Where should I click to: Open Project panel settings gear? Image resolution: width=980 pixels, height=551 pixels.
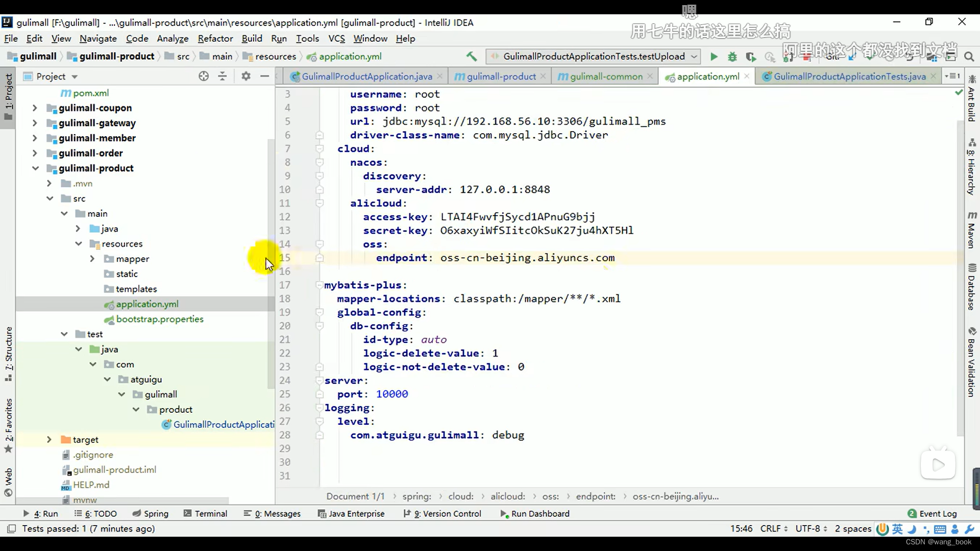[246, 76]
